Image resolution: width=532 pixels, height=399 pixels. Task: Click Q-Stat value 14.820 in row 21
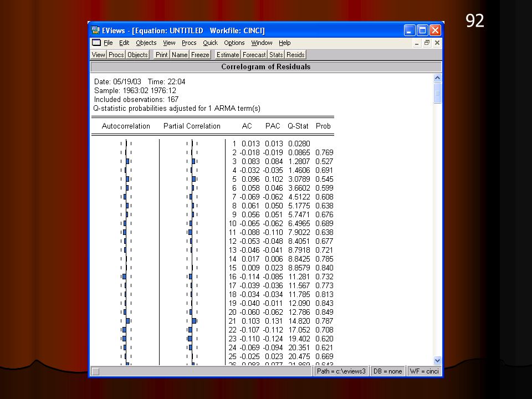click(299, 321)
